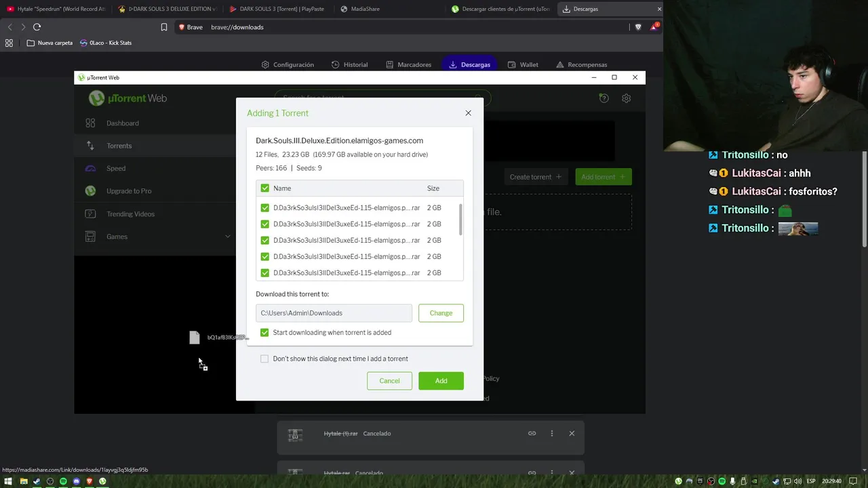Viewport: 868px width, 488px height.
Task: Enable Don't show this dialog next time
Action: pos(264,359)
